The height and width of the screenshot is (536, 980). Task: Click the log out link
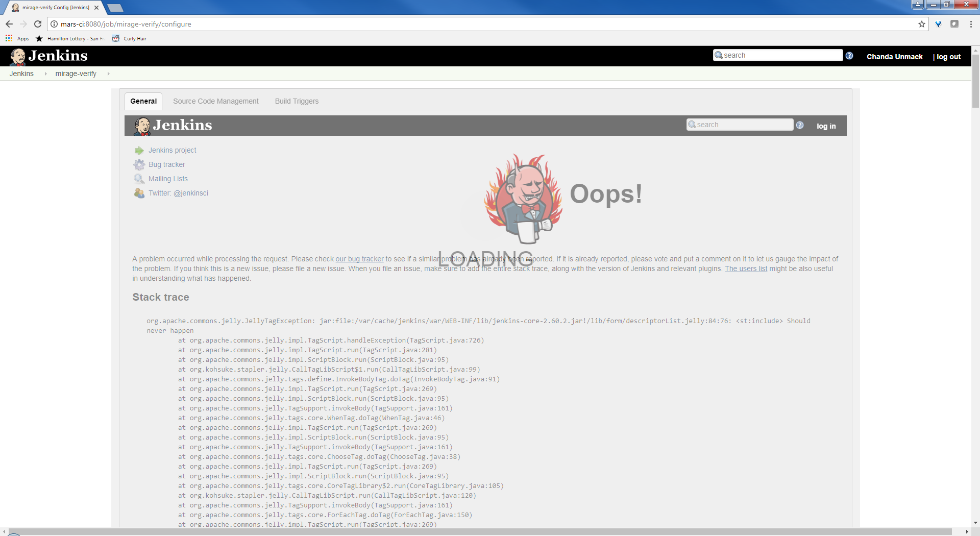[x=948, y=57]
